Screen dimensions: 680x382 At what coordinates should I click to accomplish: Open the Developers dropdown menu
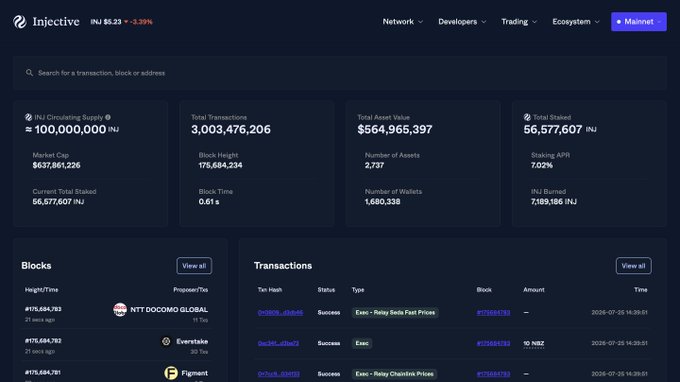(462, 22)
